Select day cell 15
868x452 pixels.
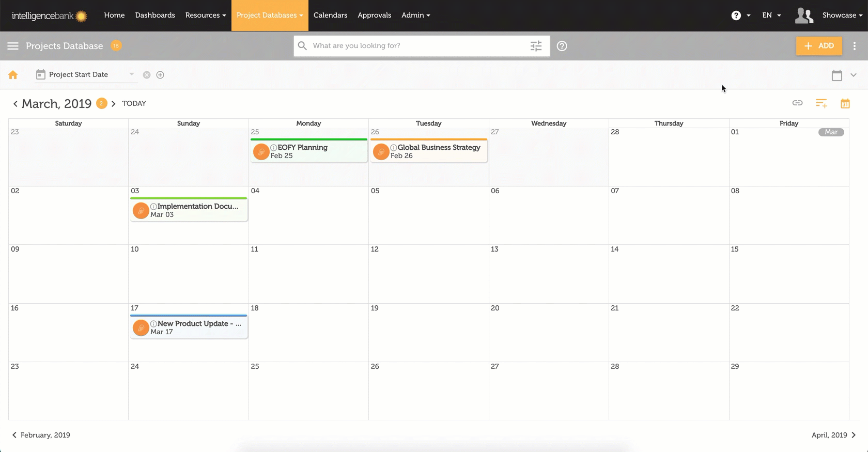[x=789, y=274]
